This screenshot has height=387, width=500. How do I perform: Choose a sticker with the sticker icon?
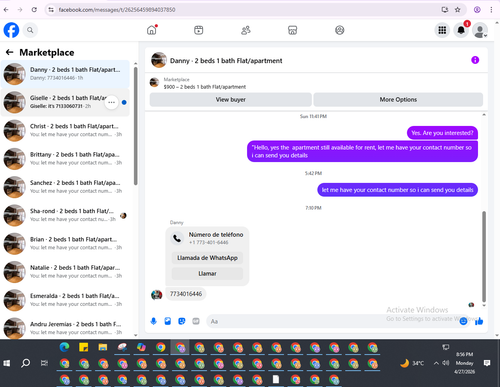pyautogui.click(x=182, y=321)
